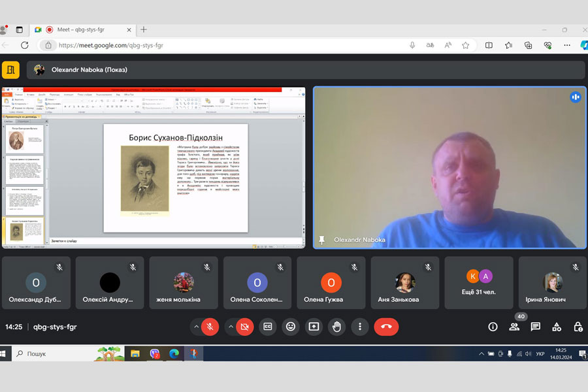Open read aloud icon in address bar
The height and width of the screenshot is (392, 588).
(448, 45)
